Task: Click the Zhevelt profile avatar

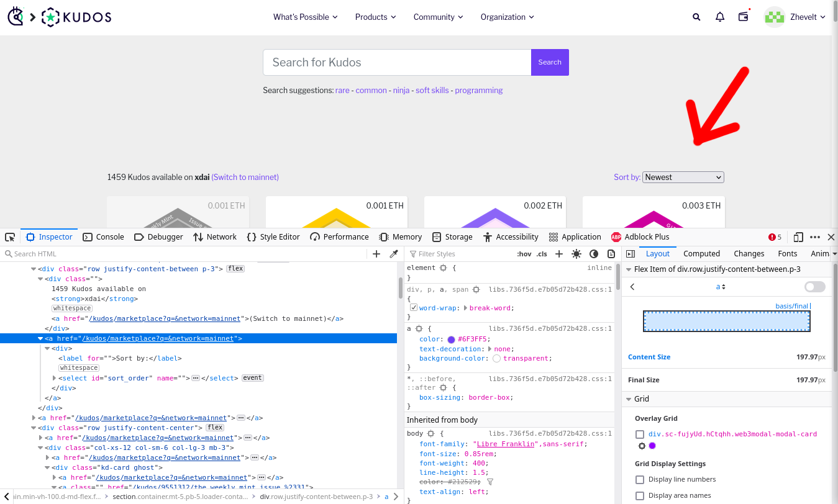Action: point(775,17)
